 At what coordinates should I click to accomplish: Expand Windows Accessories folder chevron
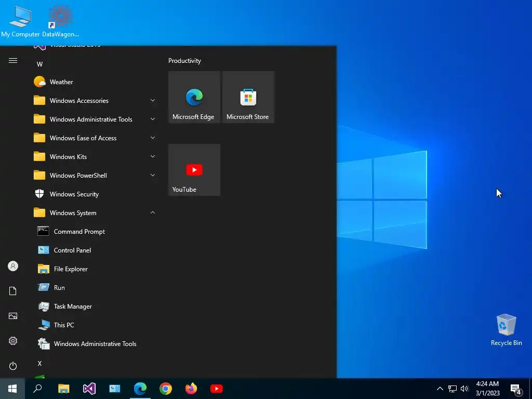coord(153,100)
